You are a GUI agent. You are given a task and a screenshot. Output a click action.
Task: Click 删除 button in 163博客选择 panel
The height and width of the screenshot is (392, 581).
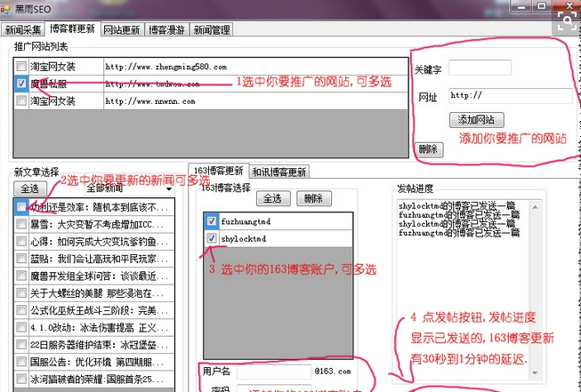pos(313,198)
